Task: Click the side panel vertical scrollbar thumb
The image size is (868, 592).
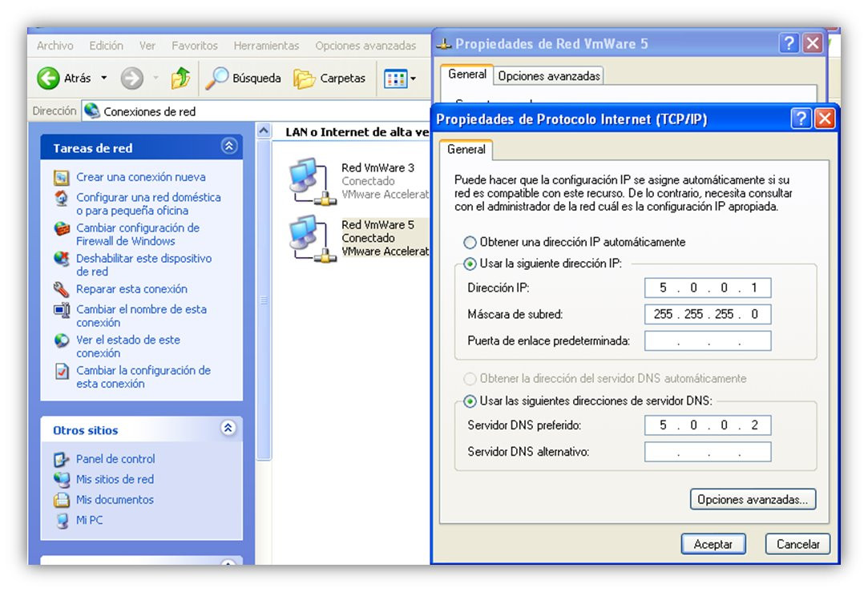Action: [x=264, y=300]
